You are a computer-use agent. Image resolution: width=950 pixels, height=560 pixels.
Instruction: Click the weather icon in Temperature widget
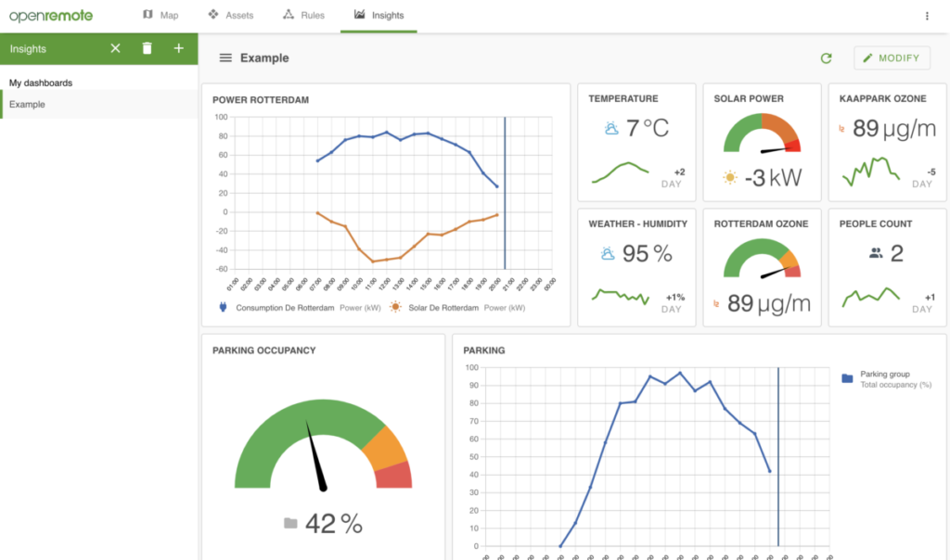point(611,129)
